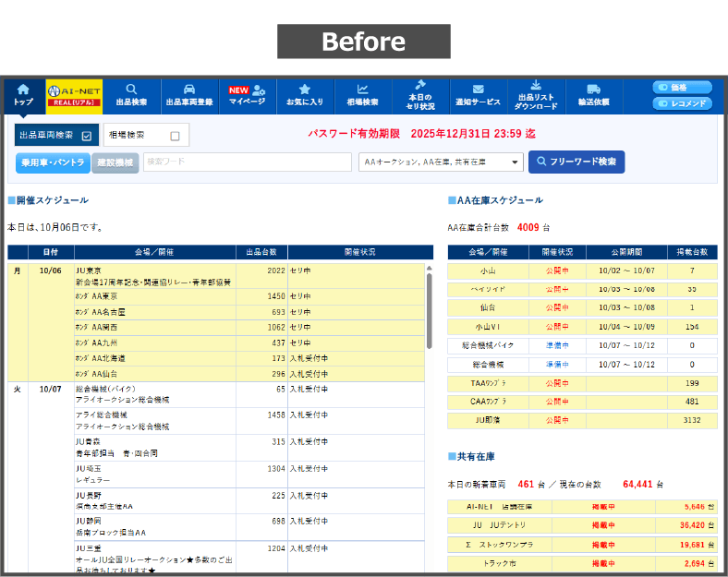The image size is (728, 577).
Task: Go to the トップ home icon
Action: click(x=23, y=90)
